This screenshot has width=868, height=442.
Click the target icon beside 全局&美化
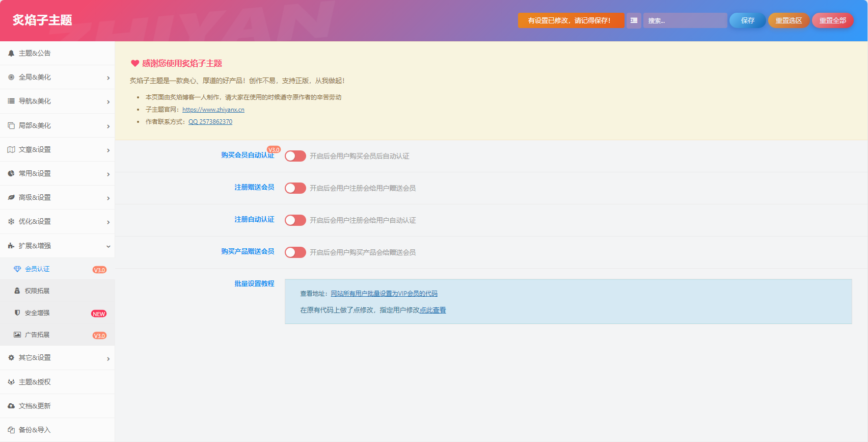(x=11, y=77)
